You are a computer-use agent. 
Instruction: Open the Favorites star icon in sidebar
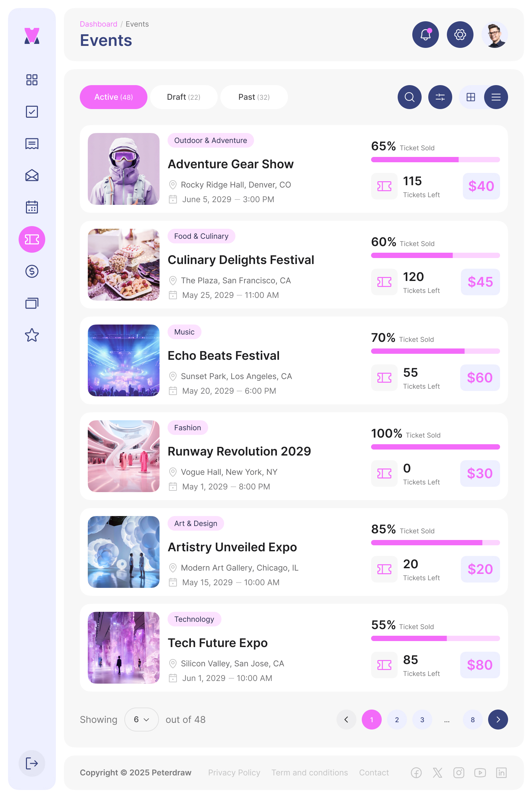[x=32, y=335]
